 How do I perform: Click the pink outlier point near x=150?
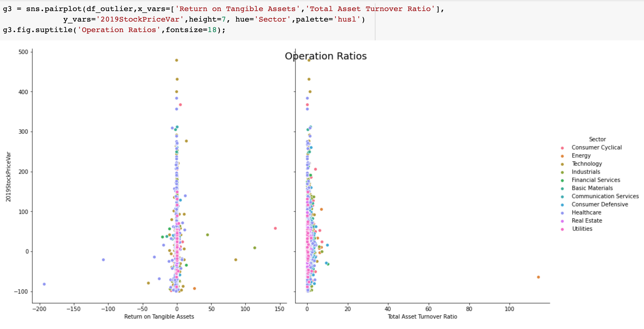[275, 228]
